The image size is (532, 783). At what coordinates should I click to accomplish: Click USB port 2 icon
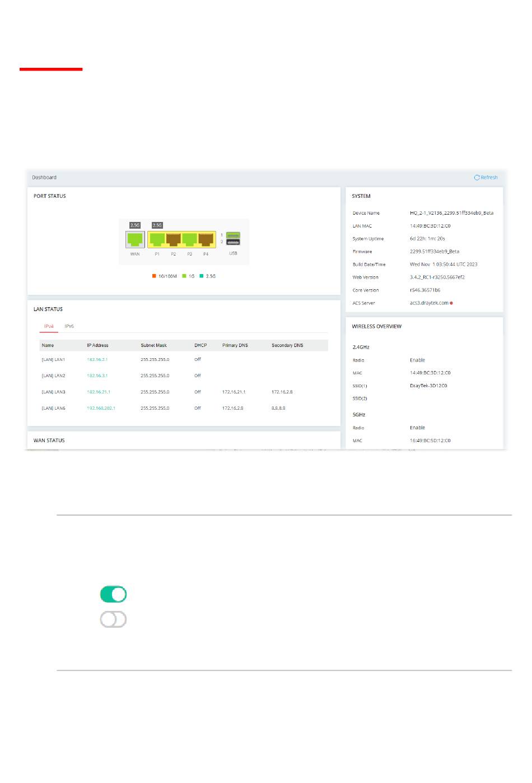click(x=234, y=242)
